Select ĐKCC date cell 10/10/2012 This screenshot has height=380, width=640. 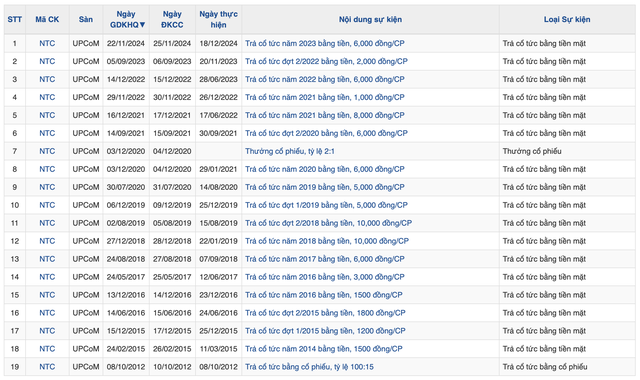pos(172,367)
